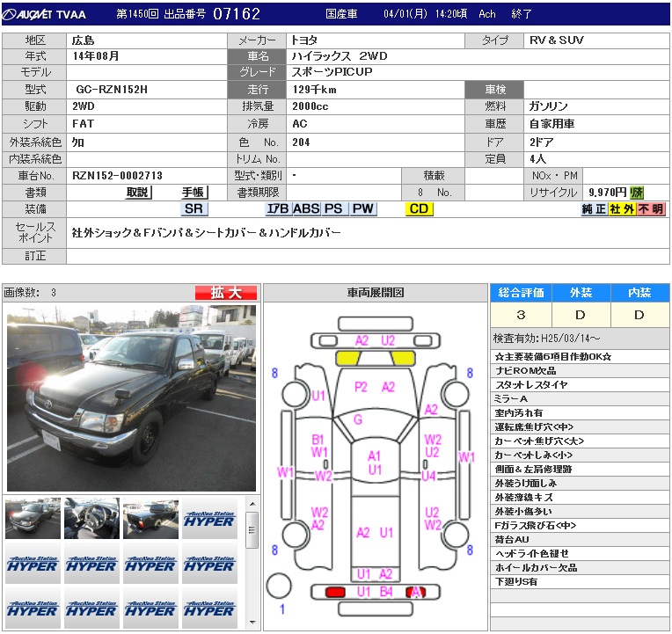
Task: Click the PS power steering badge
Action: [x=333, y=209]
